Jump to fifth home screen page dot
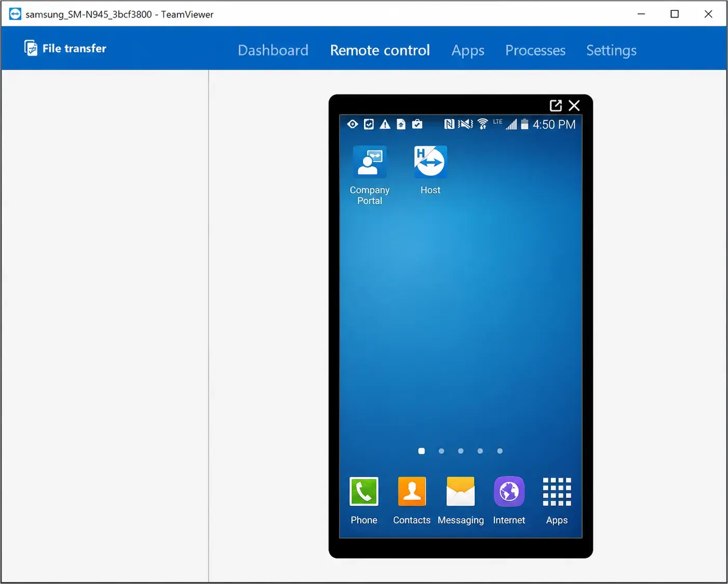The image size is (728, 584). tap(500, 451)
